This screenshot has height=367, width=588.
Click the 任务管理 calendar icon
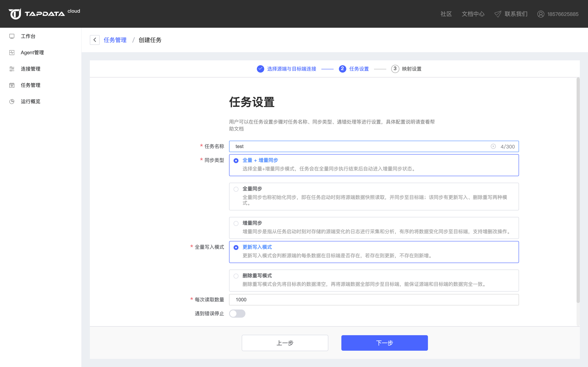pyautogui.click(x=12, y=85)
